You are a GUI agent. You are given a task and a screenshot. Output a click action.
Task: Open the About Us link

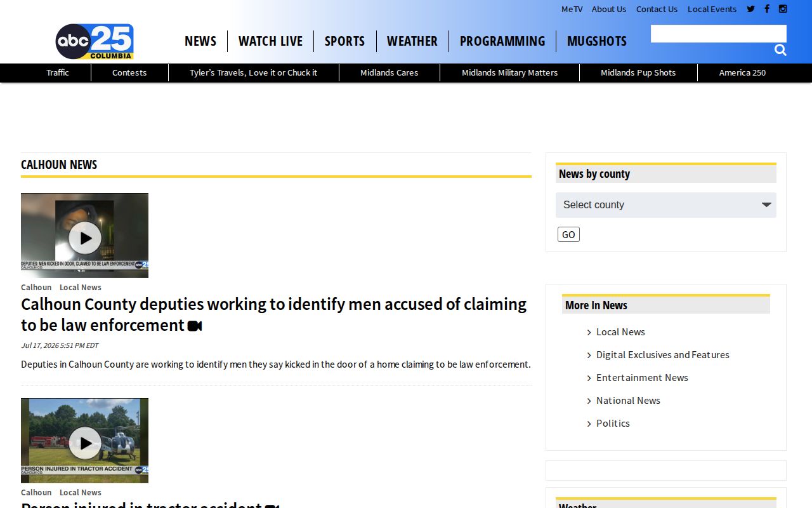(x=609, y=9)
